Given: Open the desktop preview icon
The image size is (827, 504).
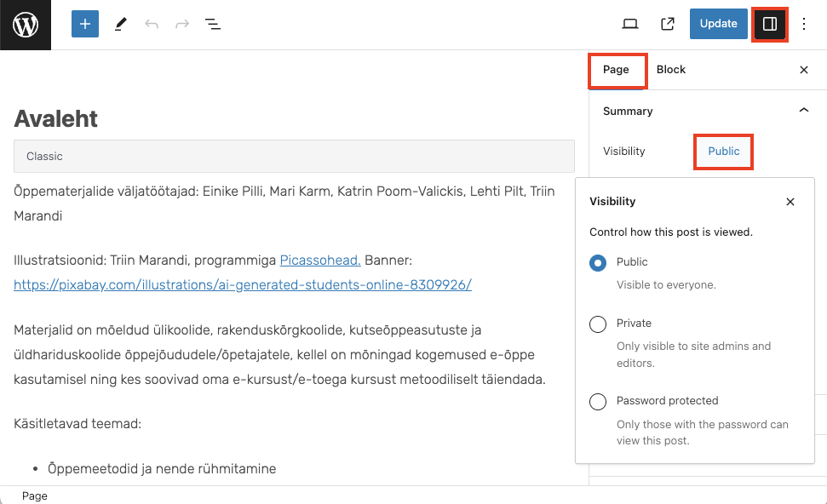Looking at the screenshot, I should click(630, 24).
